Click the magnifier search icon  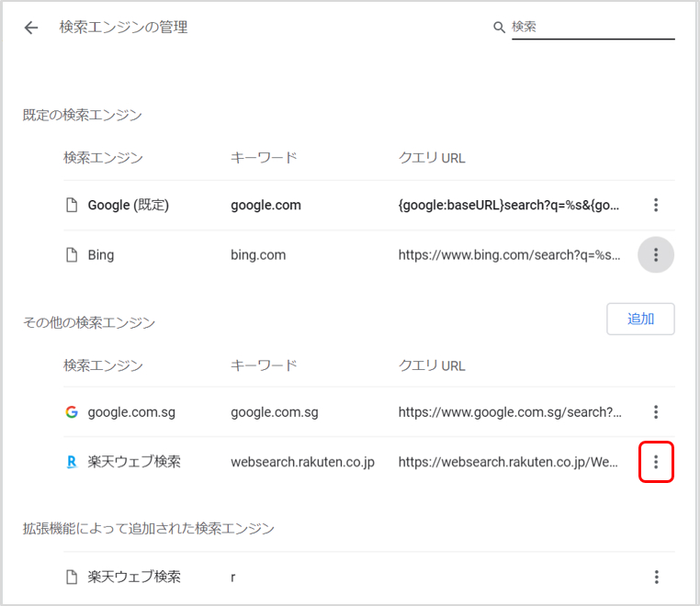click(499, 28)
